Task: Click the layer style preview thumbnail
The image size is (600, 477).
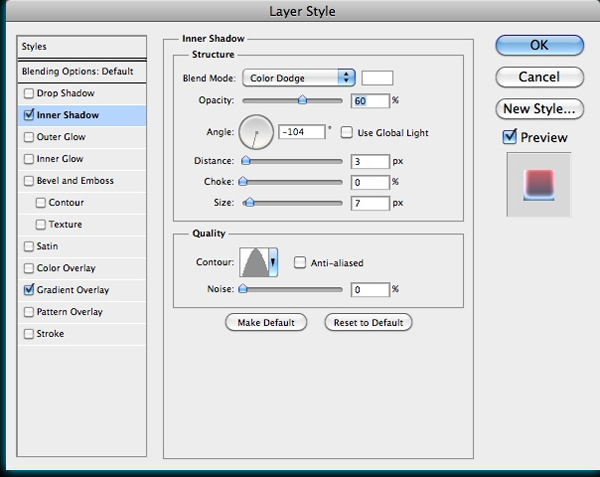Action: (539, 185)
